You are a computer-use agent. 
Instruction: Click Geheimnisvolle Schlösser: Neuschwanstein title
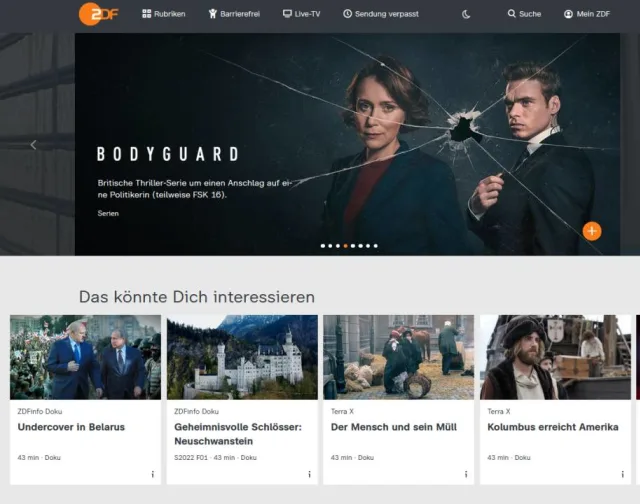pos(238,434)
